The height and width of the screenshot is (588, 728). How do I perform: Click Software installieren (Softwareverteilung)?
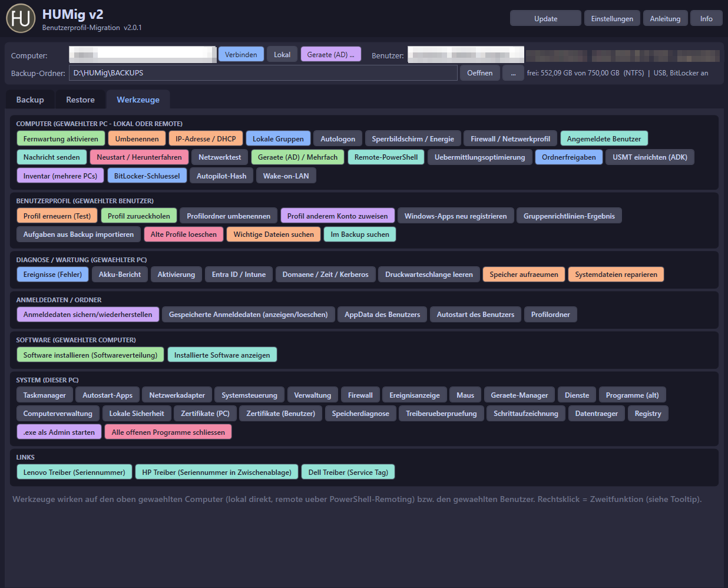point(91,355)
